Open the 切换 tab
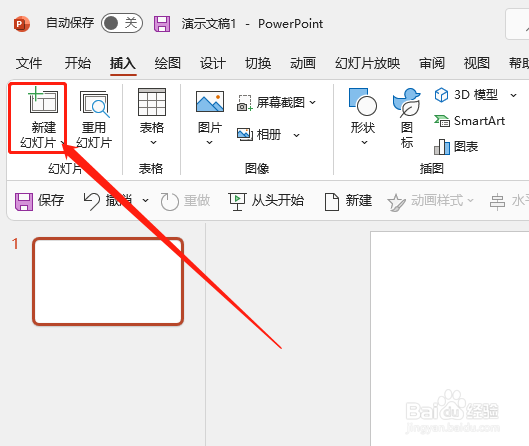The width and height of the screenshot is (529, 446). click(258, 63)
